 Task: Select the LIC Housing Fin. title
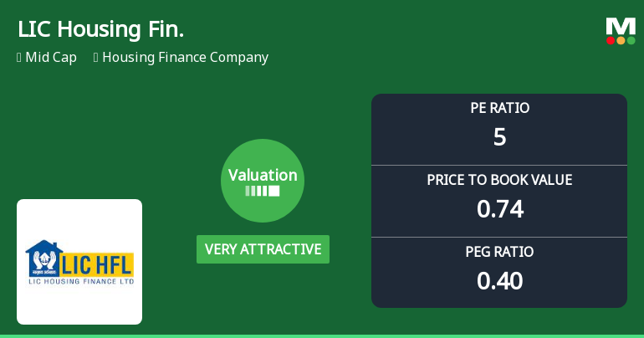[100, 29]
